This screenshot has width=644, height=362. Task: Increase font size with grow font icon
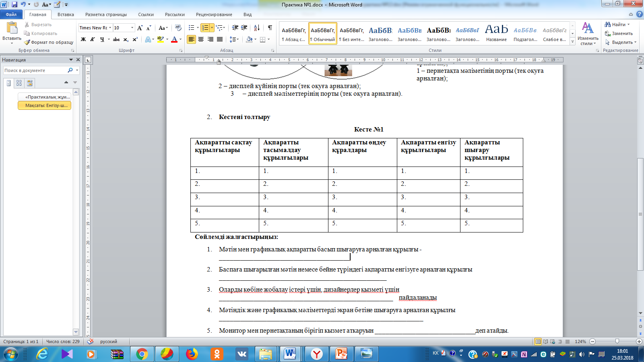tap(140, 28)
